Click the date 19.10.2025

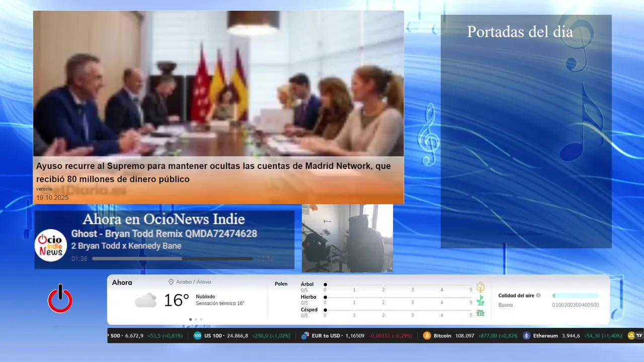[52, 198]
